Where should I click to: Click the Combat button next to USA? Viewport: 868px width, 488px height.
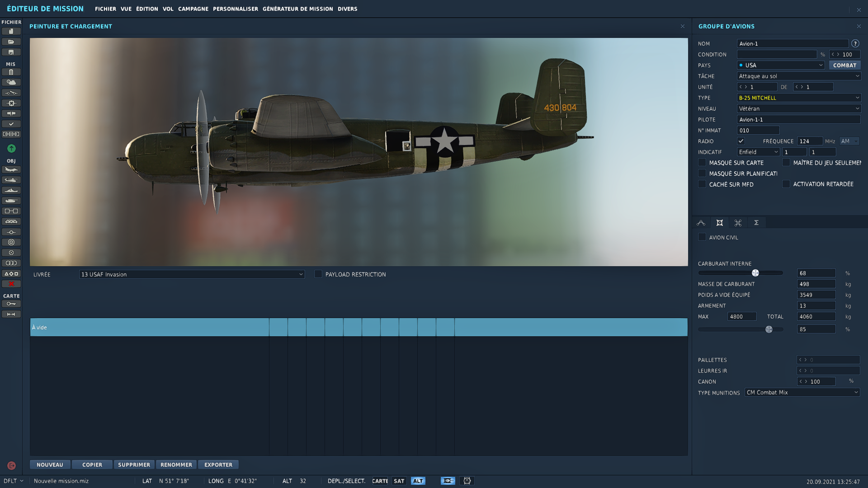point(844,65)
